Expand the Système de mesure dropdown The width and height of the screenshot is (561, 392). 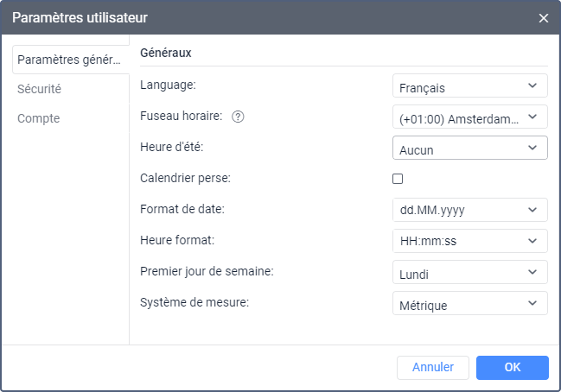469,304
